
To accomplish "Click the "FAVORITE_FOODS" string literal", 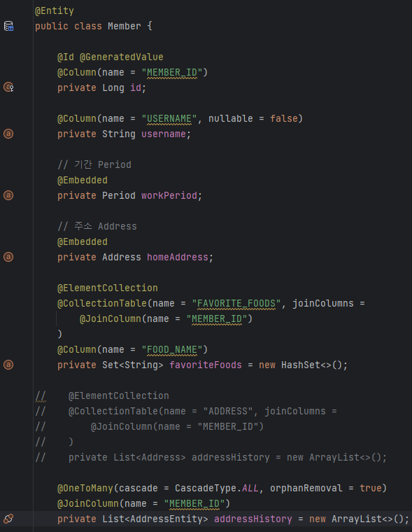I will (x=236, y=303).
